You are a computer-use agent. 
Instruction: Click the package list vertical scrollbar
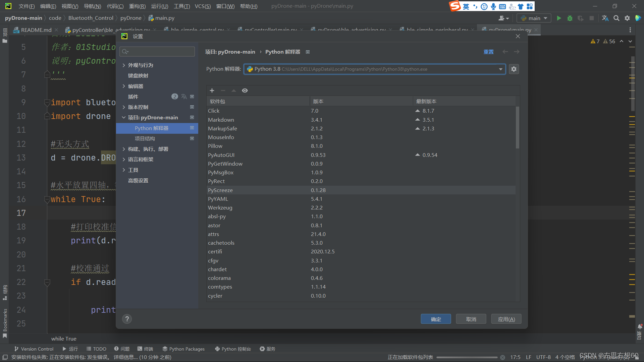(518, 127)
